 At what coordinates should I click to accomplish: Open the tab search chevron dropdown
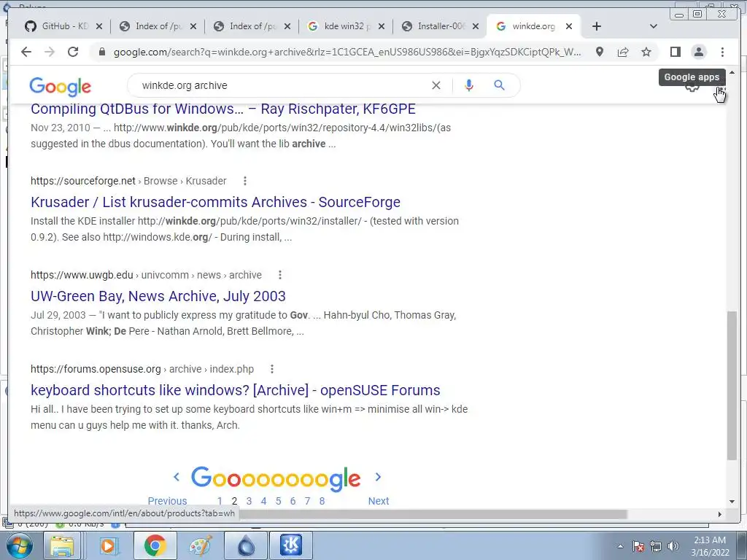(653, 26)
